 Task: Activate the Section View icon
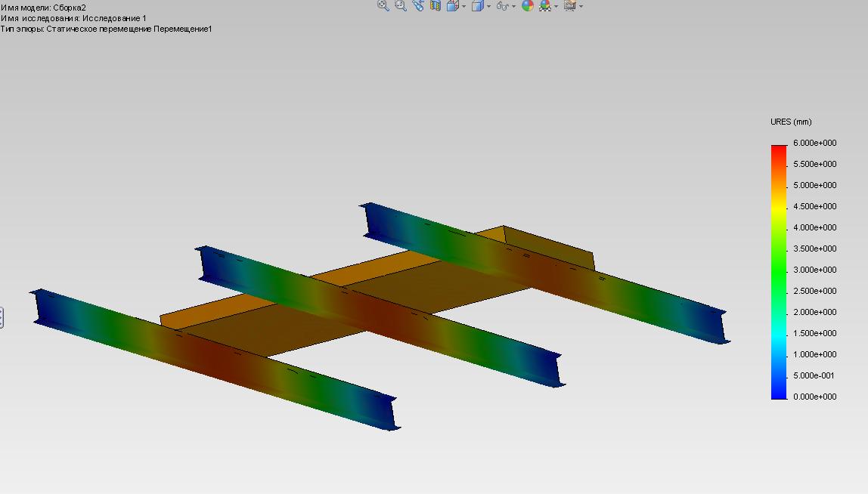(x=436, y=5)
